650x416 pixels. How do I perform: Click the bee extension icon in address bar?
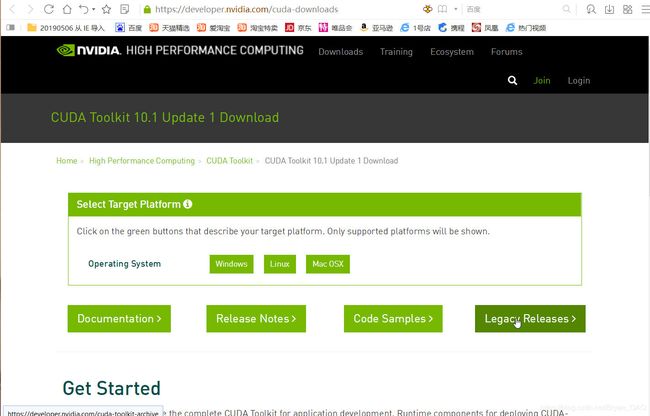tap(427, 9)
